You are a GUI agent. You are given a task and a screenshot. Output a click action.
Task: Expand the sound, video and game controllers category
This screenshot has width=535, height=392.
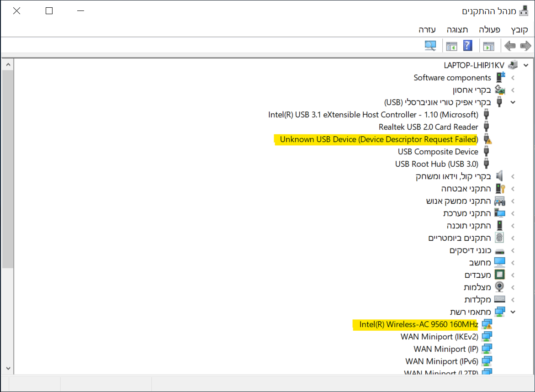coord(512,176)
